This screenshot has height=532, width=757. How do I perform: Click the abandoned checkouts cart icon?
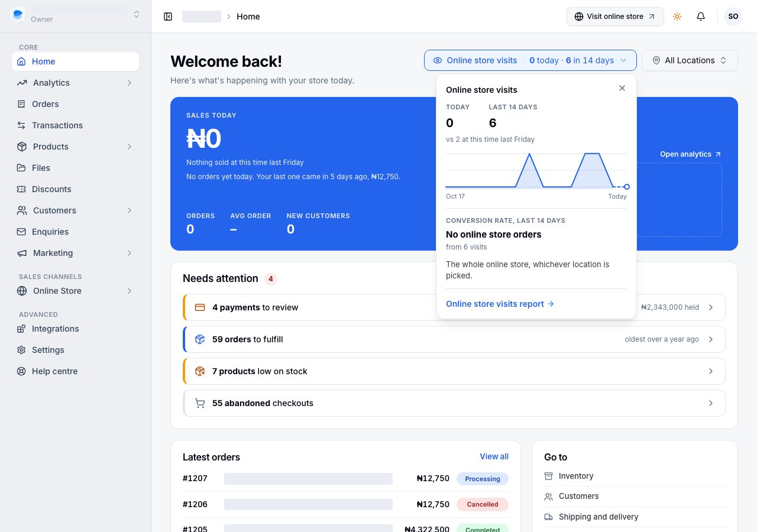(200, 403)
